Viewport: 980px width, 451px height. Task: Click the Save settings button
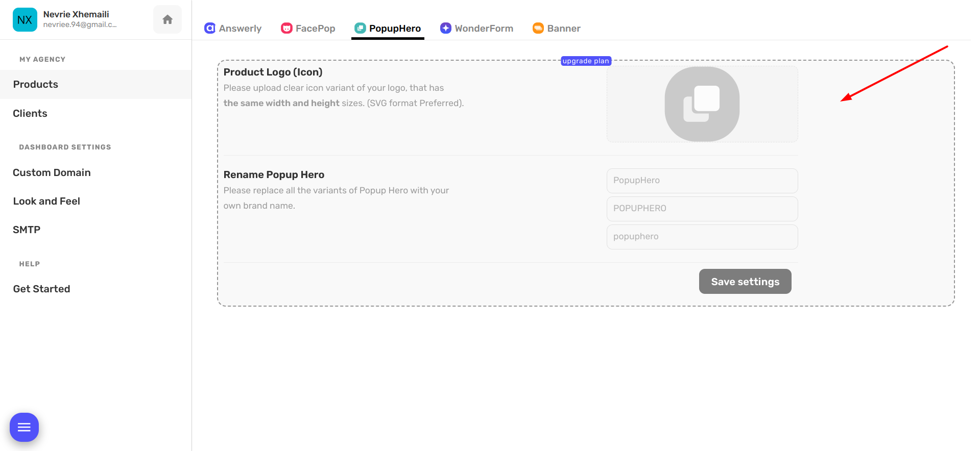coord(745,282)
